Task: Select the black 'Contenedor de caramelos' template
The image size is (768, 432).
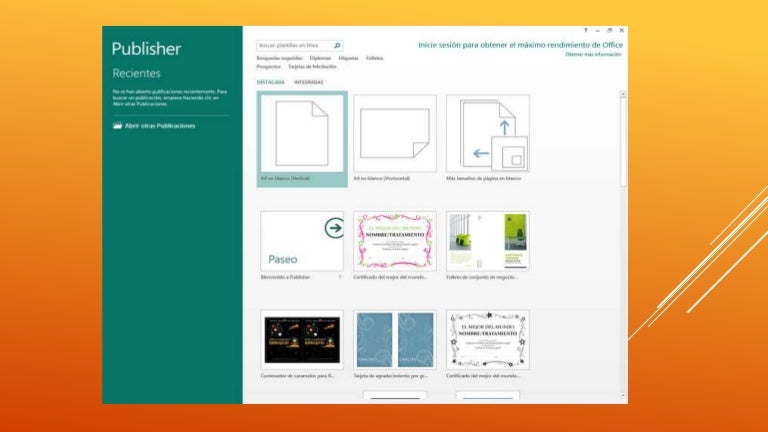Action: pyautogui.click(x=302, y=339)
